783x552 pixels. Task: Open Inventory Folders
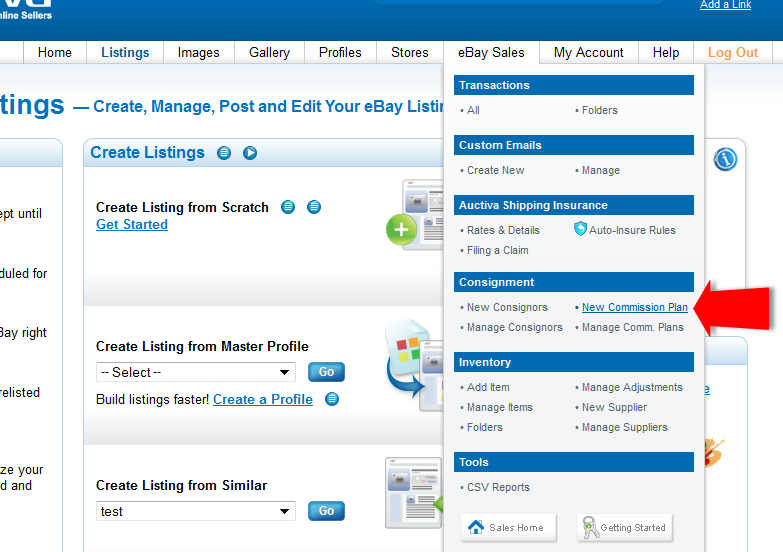pyautogui.click(x=484, y=427)
